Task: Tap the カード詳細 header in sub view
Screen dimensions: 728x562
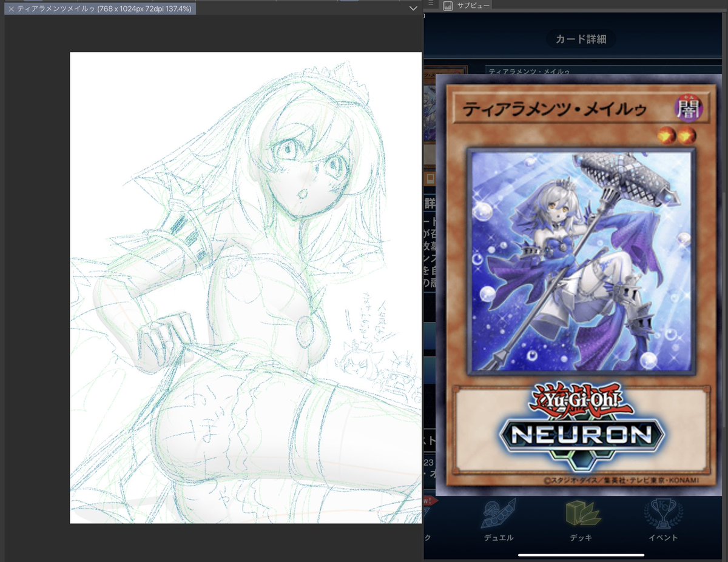Action: pyautogui.click(x=581, y=39)
